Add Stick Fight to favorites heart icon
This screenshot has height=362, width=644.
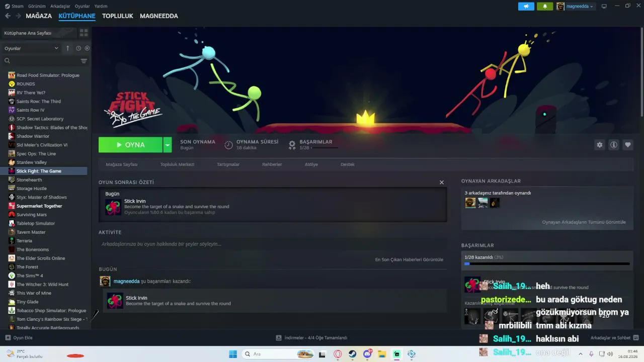[x=628, y=145]
